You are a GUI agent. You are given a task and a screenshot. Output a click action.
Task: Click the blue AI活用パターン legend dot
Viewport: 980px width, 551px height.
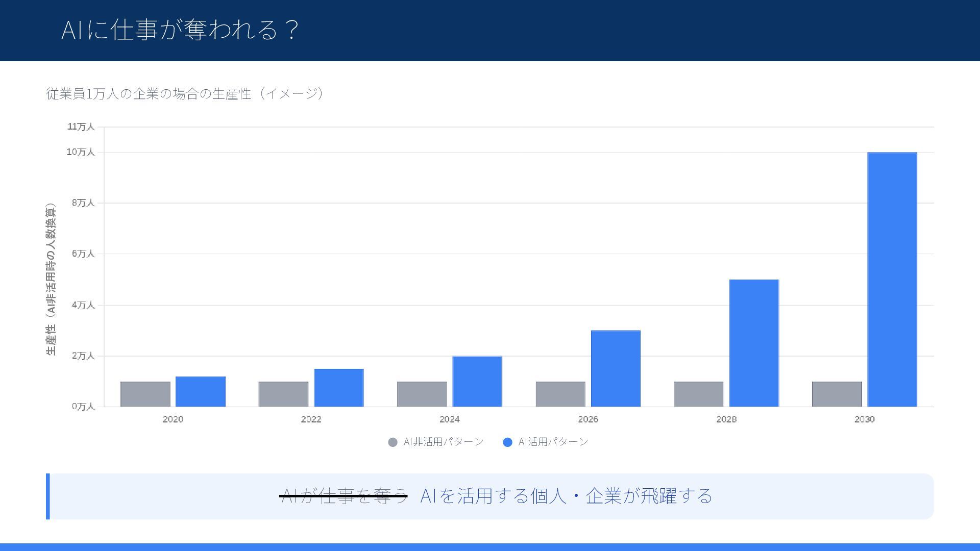click(507, 442)
